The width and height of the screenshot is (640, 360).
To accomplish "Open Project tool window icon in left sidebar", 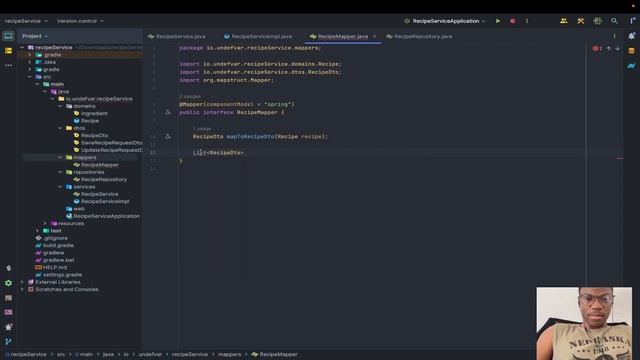I will [x=8, y=36].
